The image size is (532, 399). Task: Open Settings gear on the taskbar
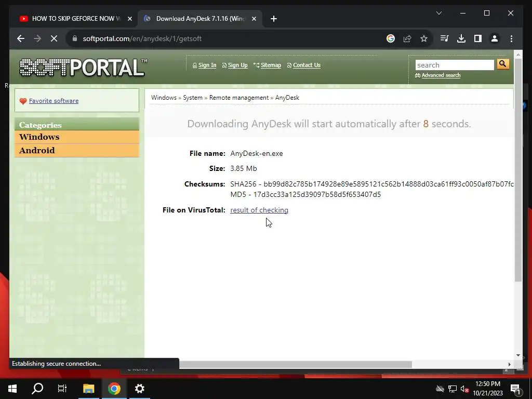(139, 389)
